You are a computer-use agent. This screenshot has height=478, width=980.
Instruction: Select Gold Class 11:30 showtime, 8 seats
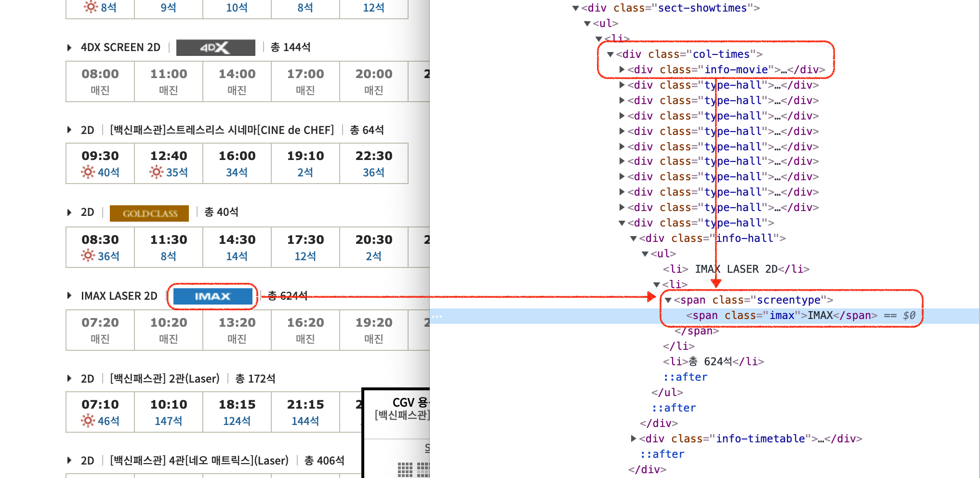[x=169, y=247]
